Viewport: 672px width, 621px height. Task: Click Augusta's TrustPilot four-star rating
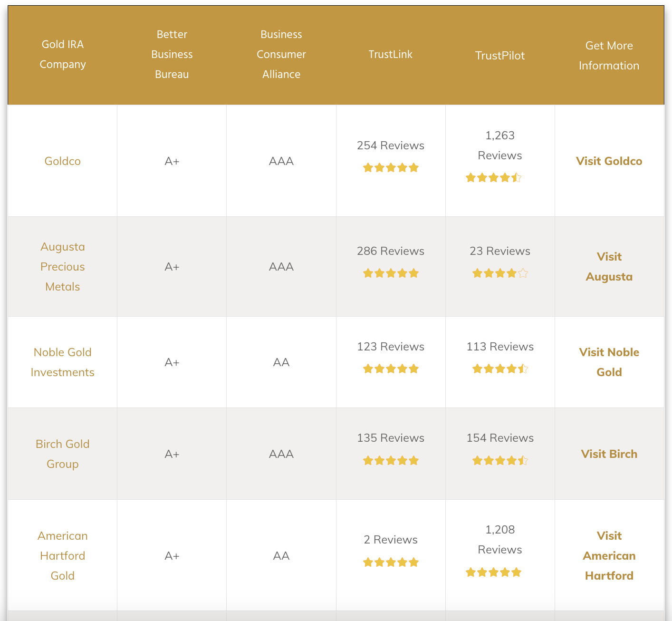point(500,273)
